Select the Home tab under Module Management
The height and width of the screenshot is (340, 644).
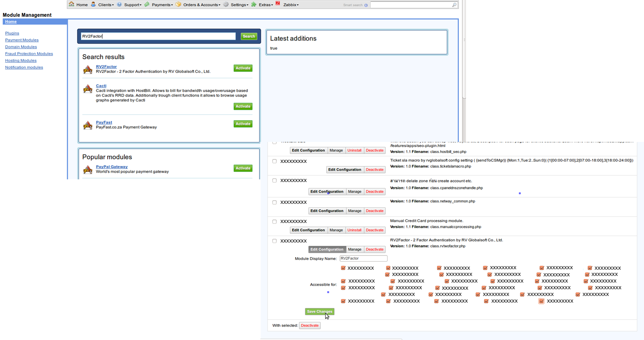tap(11, 21)
